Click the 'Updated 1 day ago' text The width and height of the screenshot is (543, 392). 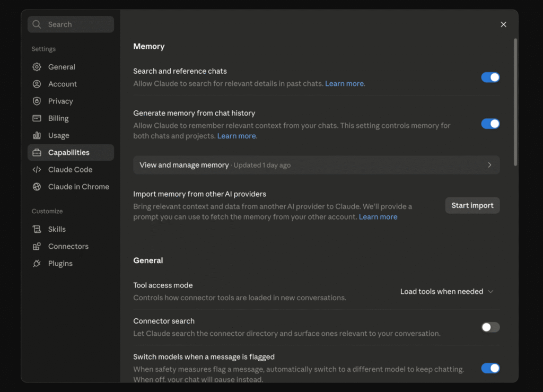point(262,165)
